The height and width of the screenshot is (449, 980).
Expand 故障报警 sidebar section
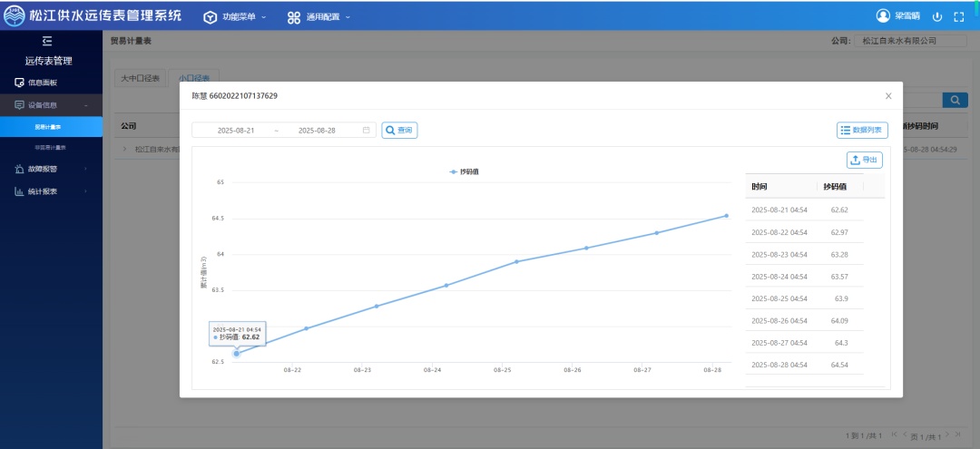pyautogui.click(x=51, y=169)
